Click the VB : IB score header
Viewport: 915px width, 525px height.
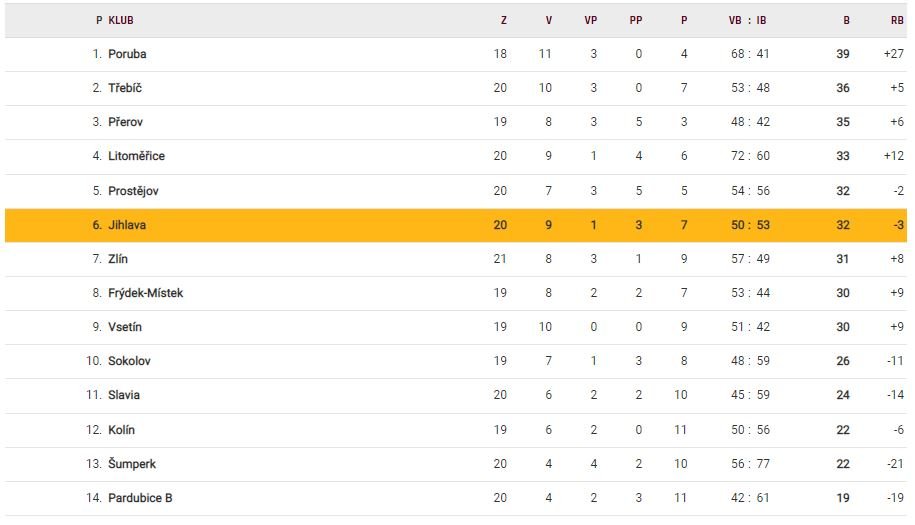point(748,20)
